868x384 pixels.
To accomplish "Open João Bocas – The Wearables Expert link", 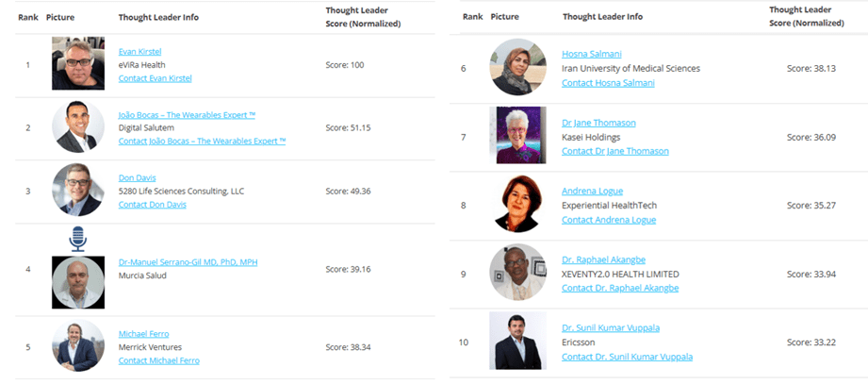I will [x=187, y=114].
